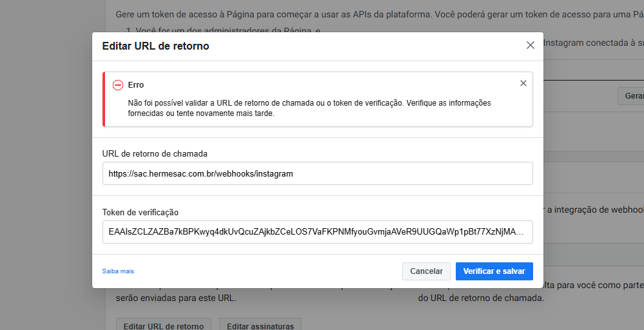Screen dimensions: 644x330
Task: Click the error message text about callback validation
Action: pos(309,108)
